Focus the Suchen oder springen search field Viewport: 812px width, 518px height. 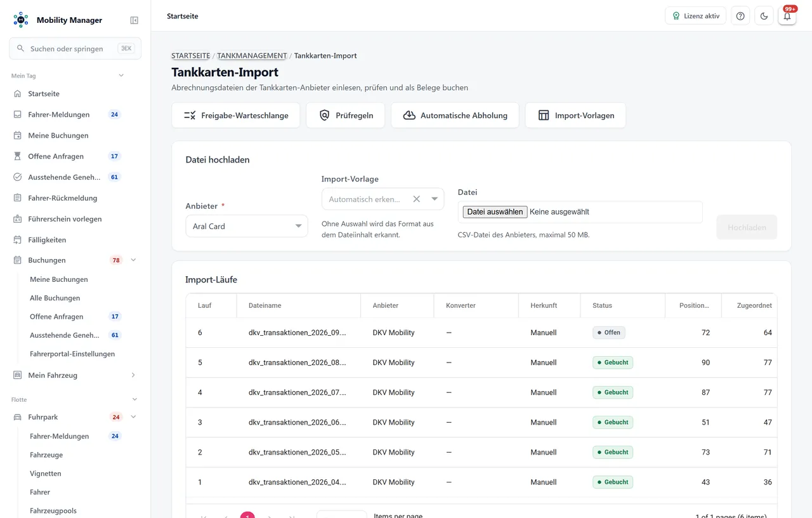75,49
